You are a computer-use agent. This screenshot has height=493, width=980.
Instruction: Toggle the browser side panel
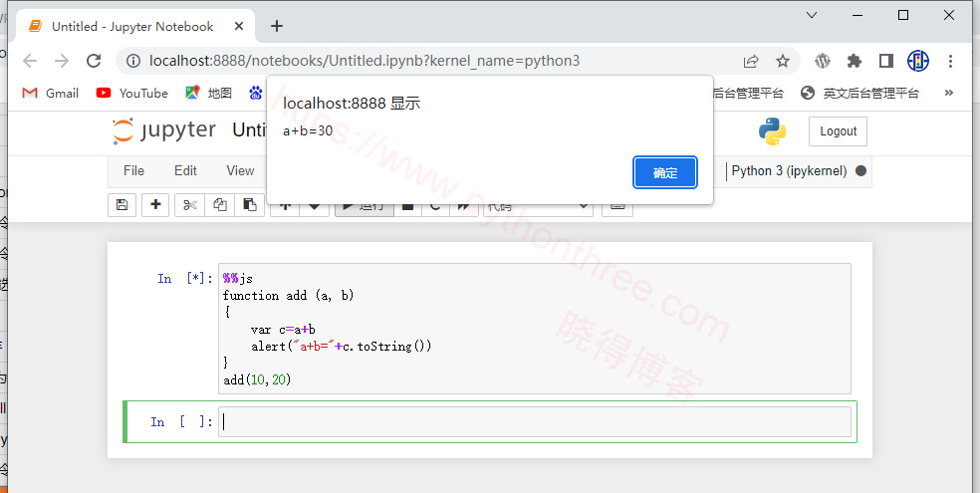885,61
